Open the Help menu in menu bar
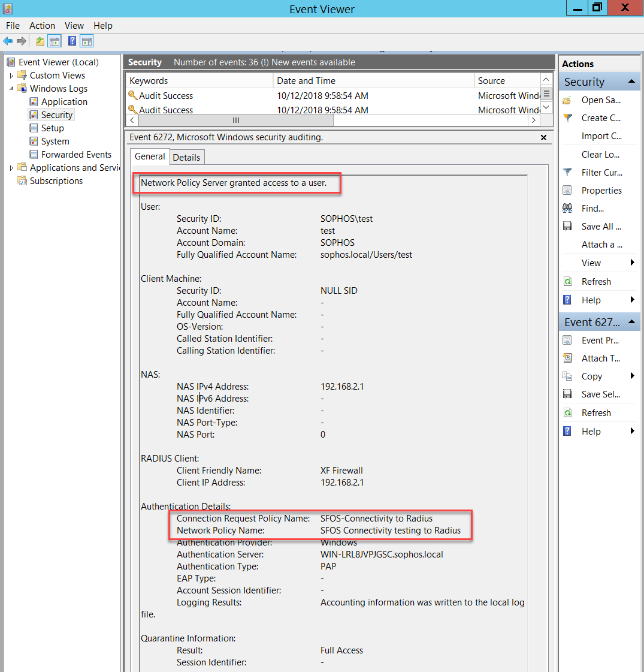 (x=103, y=26)
